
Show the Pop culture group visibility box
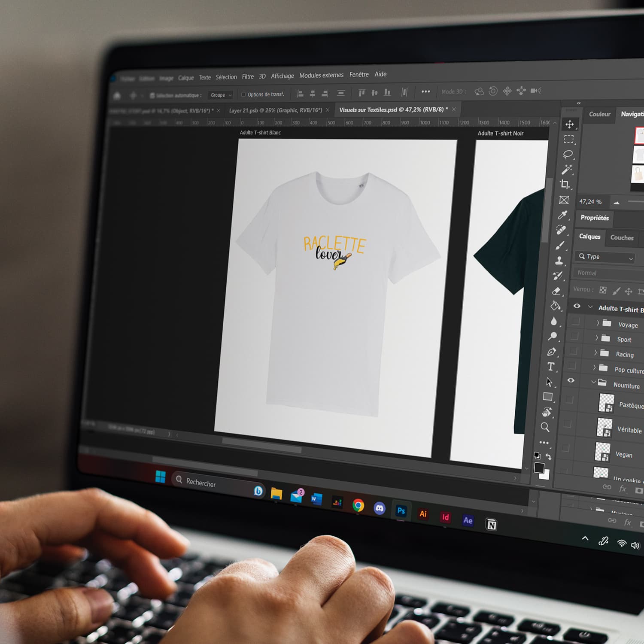tap(572, 366)
